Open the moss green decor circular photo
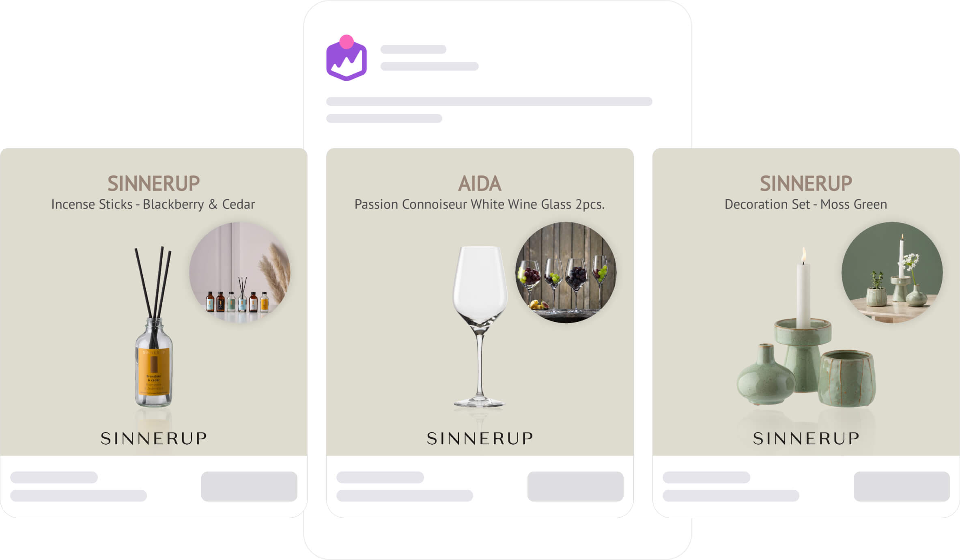 [892, 272]
